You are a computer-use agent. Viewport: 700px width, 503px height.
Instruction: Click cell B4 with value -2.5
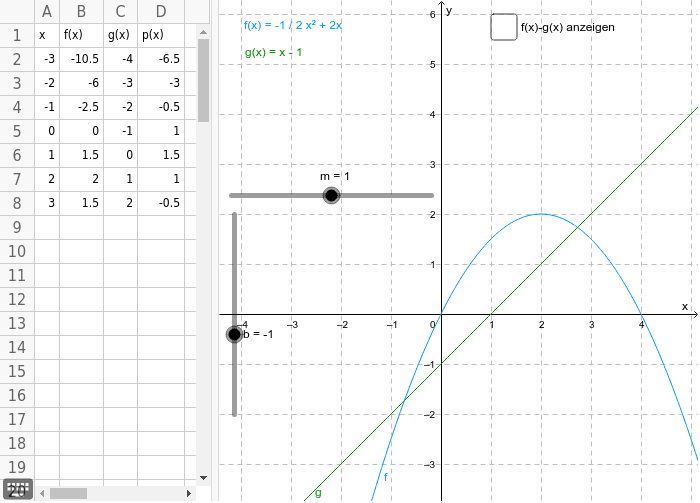click(x=81, y=107)
